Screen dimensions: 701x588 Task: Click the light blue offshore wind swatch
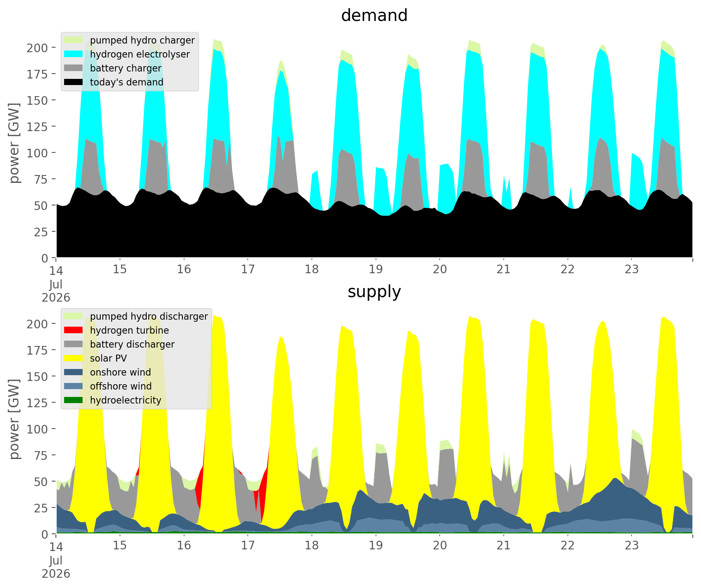74,386
